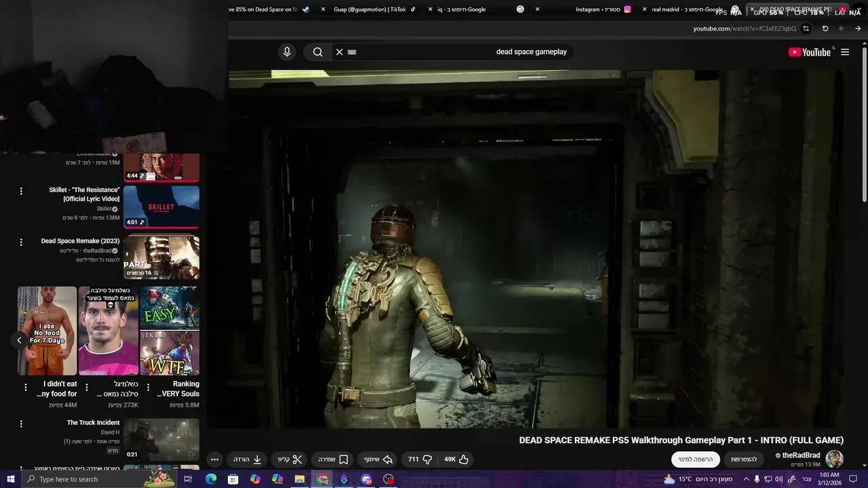Subscribe with the הרשמה למינוי button
This screenshot has width=868, height=488.
696,460
